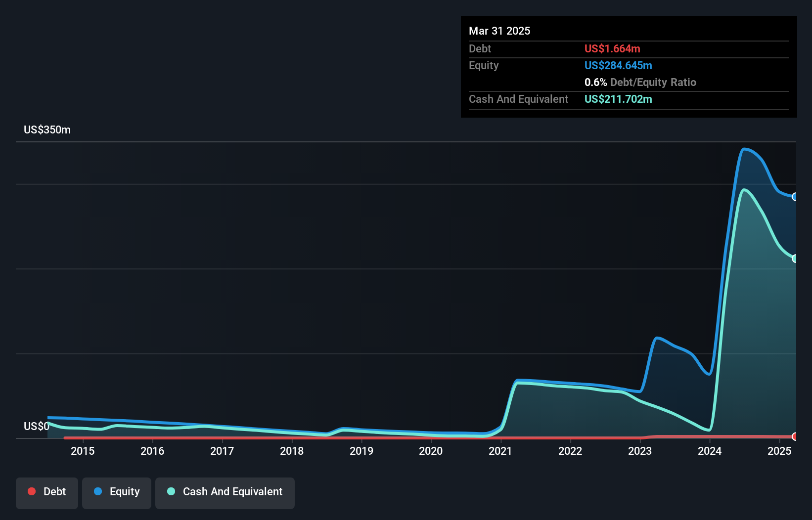Click the US$1.664m debt value
The height and width of the screenshot is (520, 812).
tap(612, 48)
